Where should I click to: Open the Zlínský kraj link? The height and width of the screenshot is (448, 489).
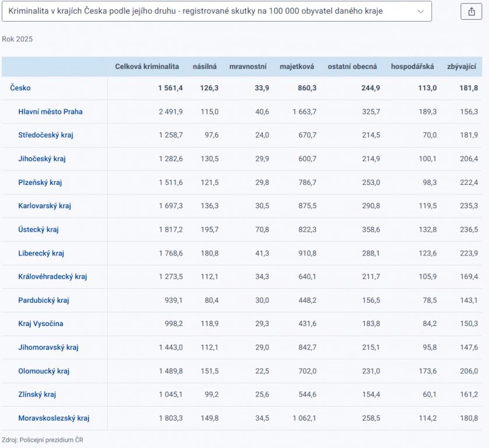coord(37,394)
